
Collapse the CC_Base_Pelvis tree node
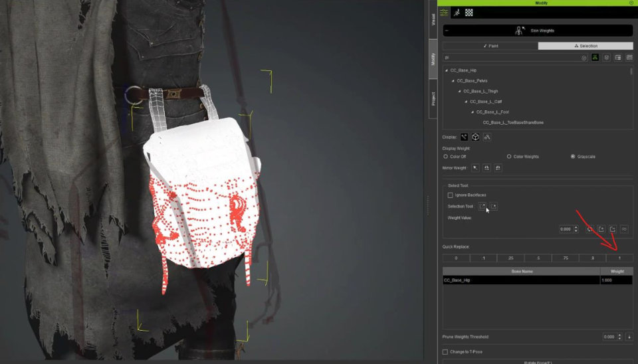453,81
